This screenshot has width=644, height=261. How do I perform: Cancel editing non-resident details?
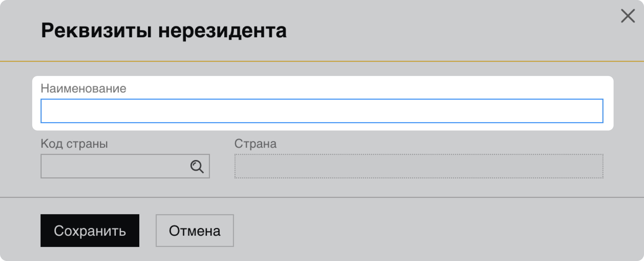[x=195, y=231]
